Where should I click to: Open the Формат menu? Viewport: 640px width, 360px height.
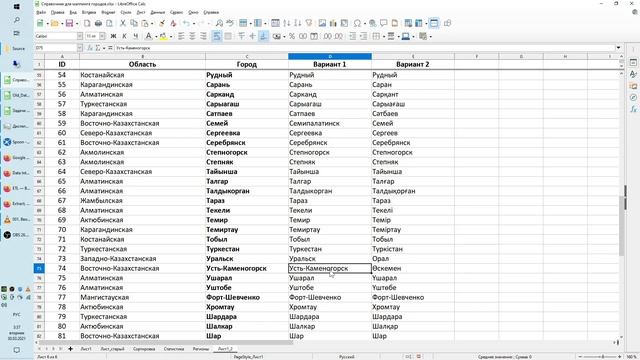click(x=108, y=12)
